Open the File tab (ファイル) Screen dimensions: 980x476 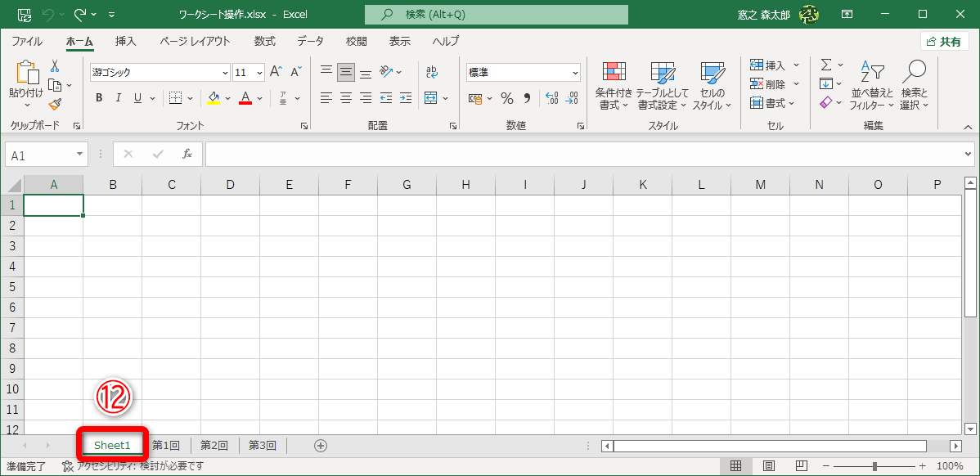[x=28, y=41]
